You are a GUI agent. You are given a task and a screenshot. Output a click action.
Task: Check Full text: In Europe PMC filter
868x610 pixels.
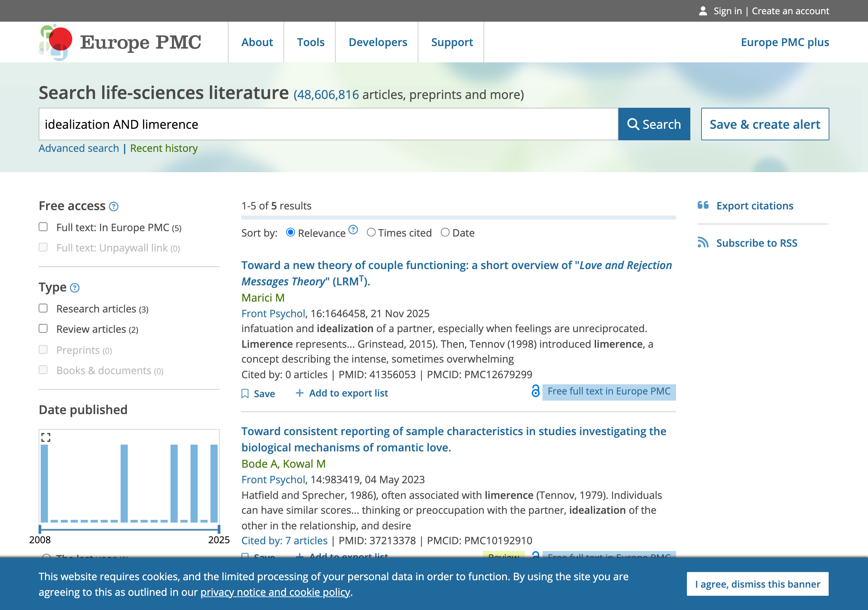coord(43,227)
